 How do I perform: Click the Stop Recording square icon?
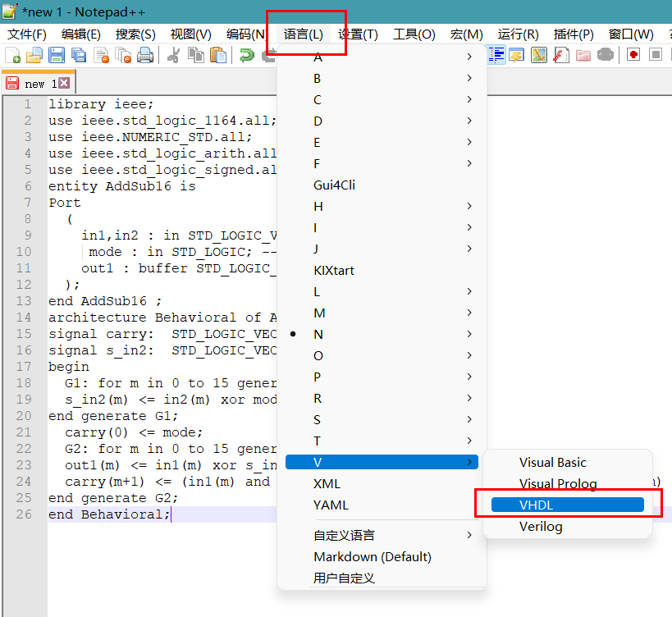tap(656, 55)
